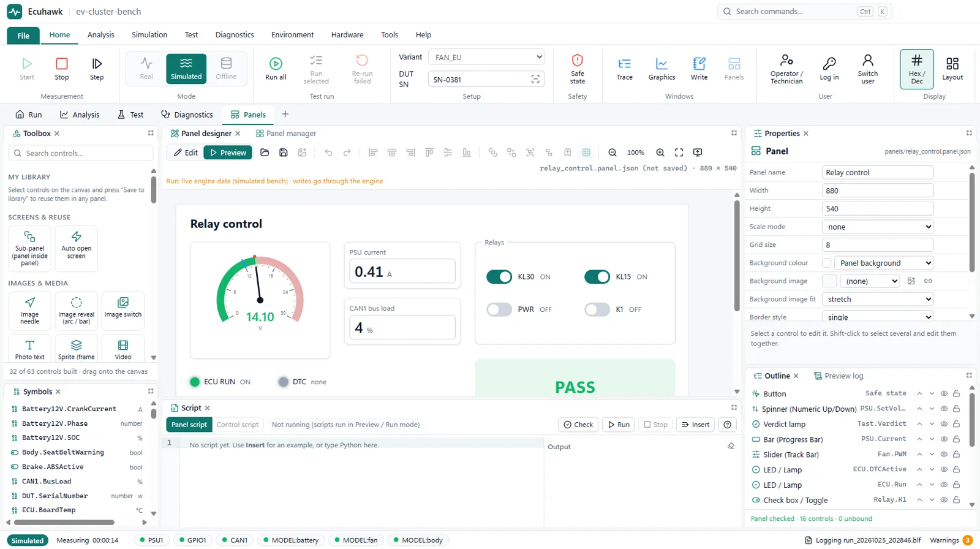Open the Variant FAN_EU dropdown
Screen dimensions: 980x549
486,57
